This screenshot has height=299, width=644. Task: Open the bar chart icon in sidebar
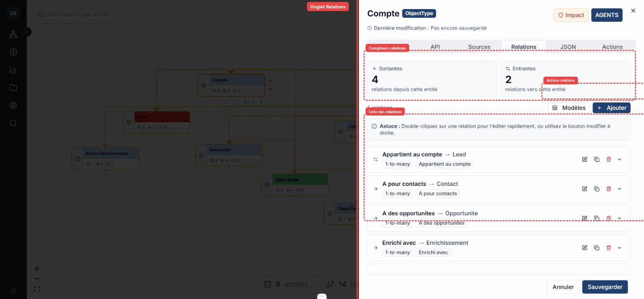pos(13,70)
